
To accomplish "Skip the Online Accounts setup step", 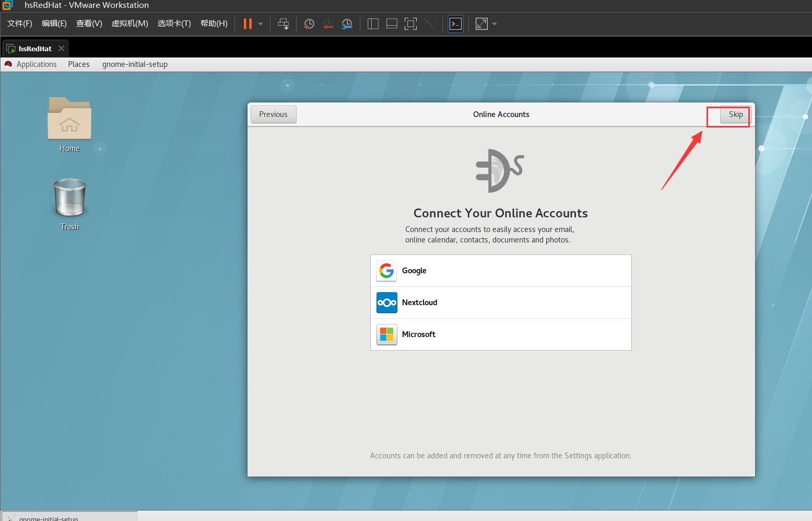I will click(x=735, y=114).
